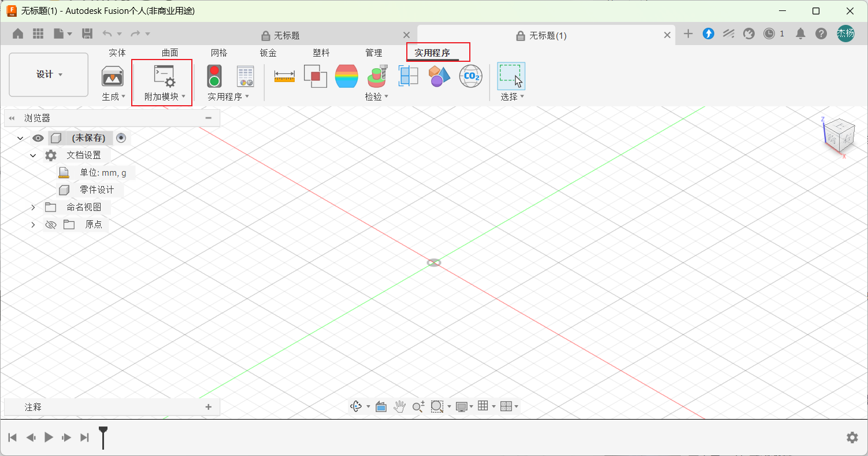Image resolution: width=868 pixels, height=456 pixels.
Task: Click the table with pie chart icon
Action: coord(245,76)
